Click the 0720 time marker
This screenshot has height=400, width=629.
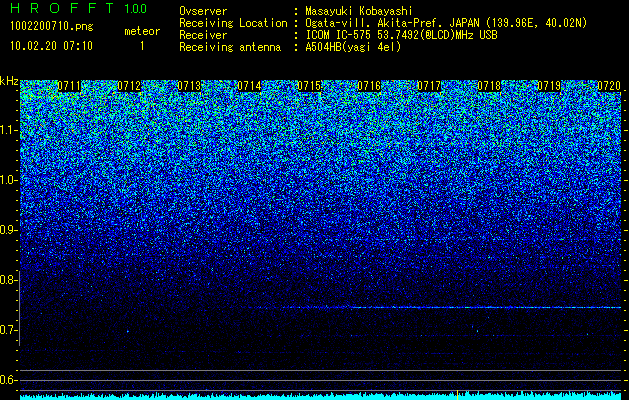point(609,86)
